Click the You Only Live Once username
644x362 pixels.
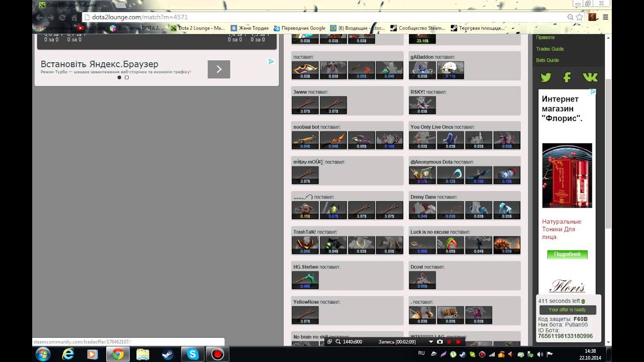pyautogui.click(x=432, y=127)
